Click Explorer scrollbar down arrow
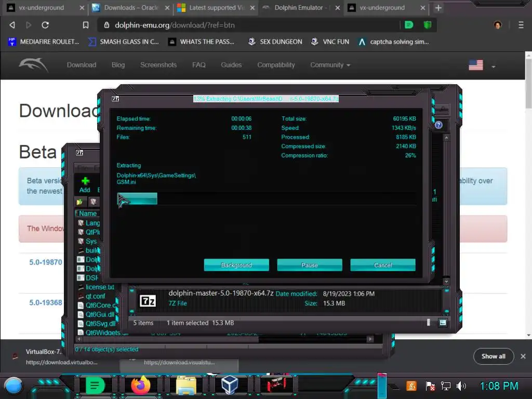 [x=446, y=281]
